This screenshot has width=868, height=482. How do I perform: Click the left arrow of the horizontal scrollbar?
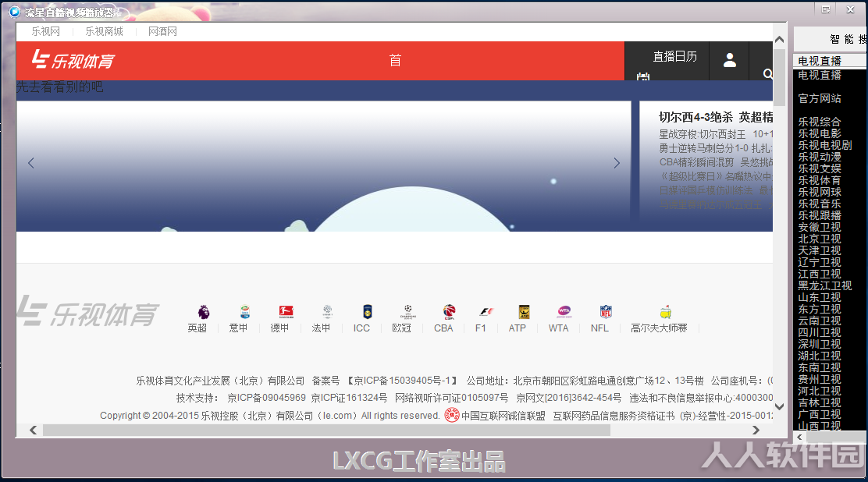pyautogui.click(x=34, y=430)
